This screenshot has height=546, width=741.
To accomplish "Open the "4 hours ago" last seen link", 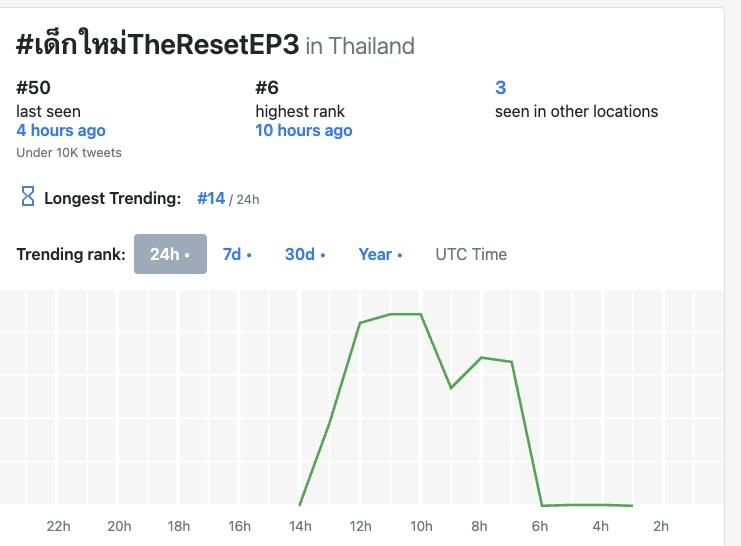I will 61,130.
